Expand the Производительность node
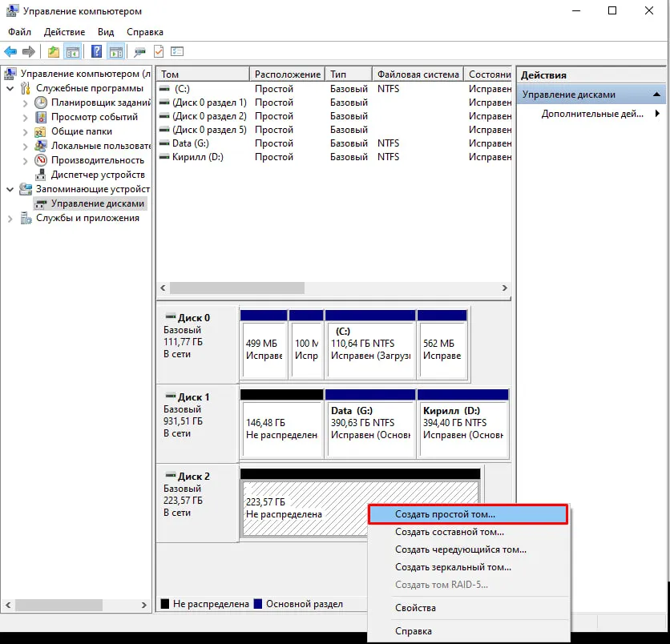 tap(25, 161)
